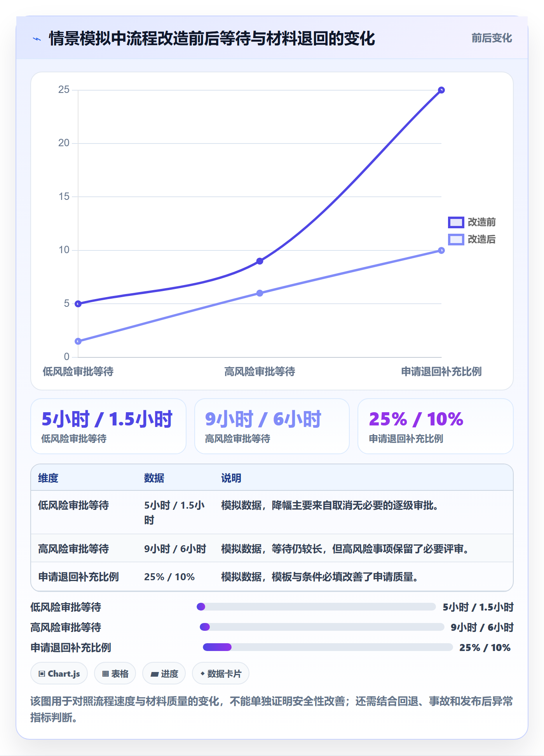Click the 低风险审批等待 x-axis label
This screenshot has width=544, height=756.
point(78,371)
